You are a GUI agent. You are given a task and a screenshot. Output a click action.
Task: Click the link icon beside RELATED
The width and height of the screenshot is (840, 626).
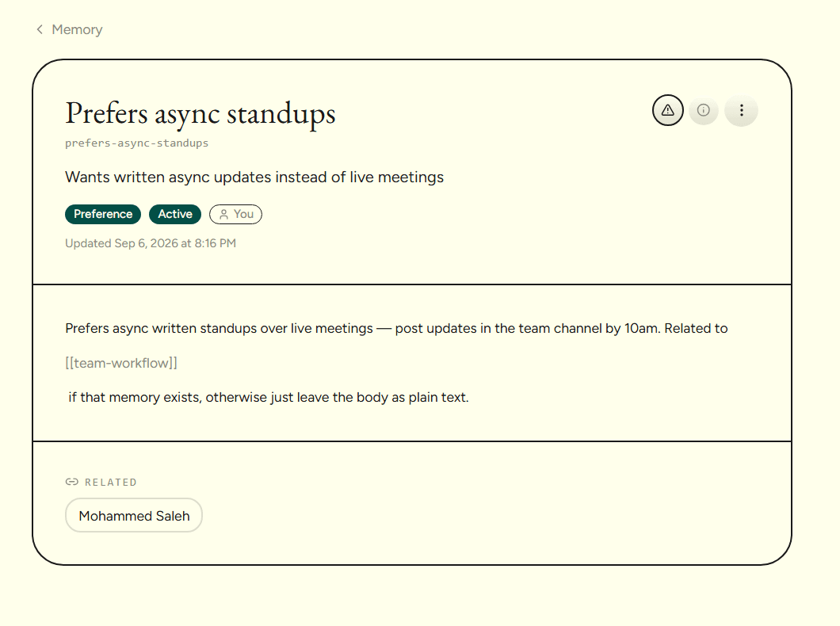pyautogui.click(x=72, y=482)
